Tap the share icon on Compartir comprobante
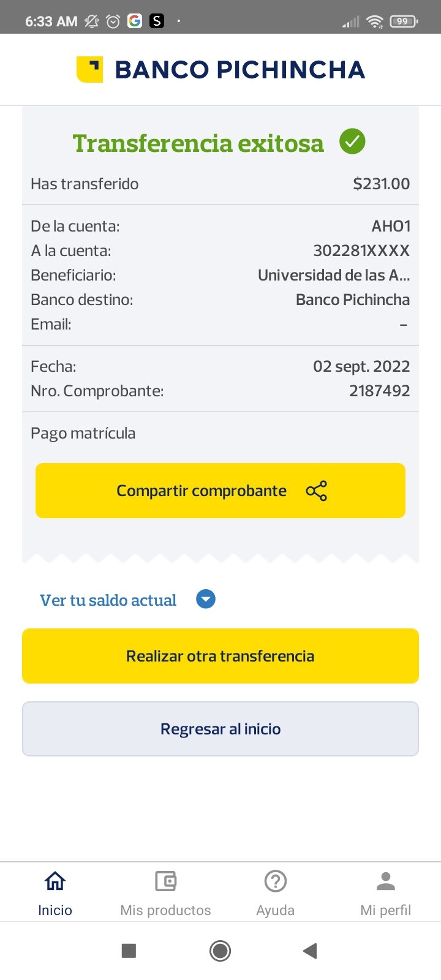Image resolution: width=441 pixels, height=980 pixels. point(317,491)
